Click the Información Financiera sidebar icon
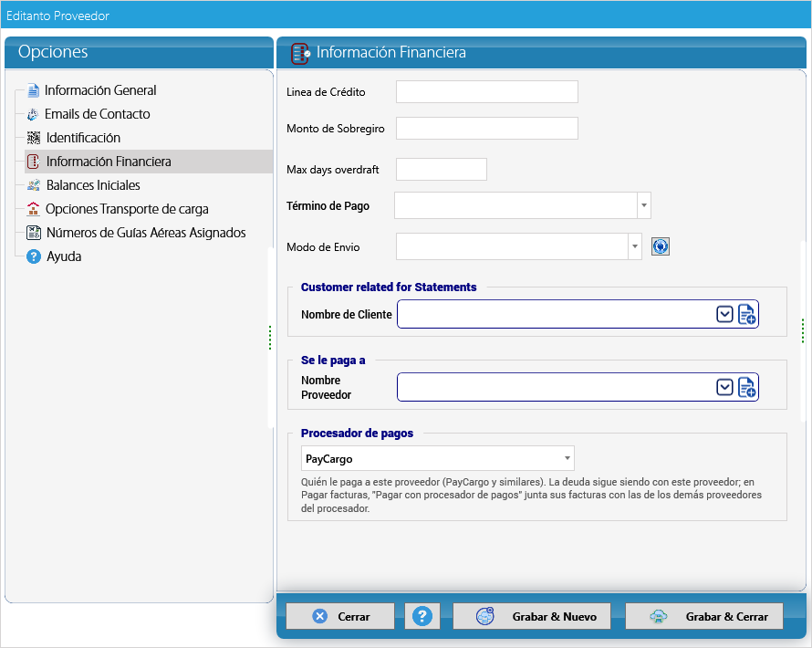Image resolution: width=812 pixels, height=648 pixels. (x=33, y=162)
